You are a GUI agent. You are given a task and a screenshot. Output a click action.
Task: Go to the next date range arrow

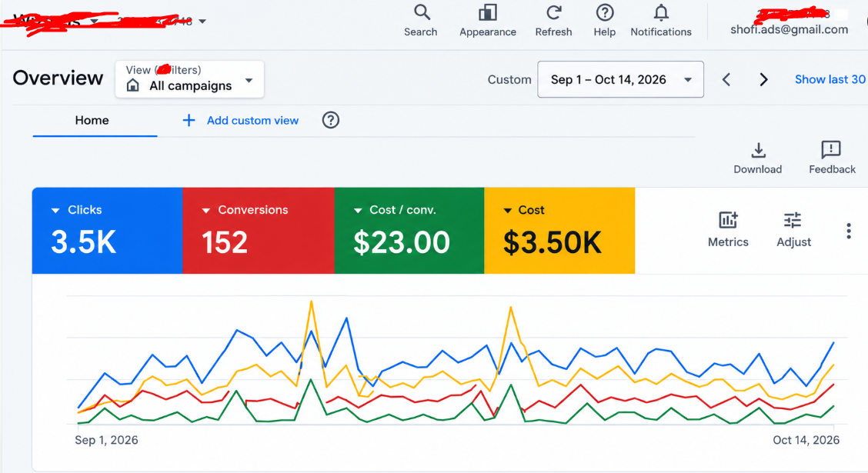click(x=764, y=80)
